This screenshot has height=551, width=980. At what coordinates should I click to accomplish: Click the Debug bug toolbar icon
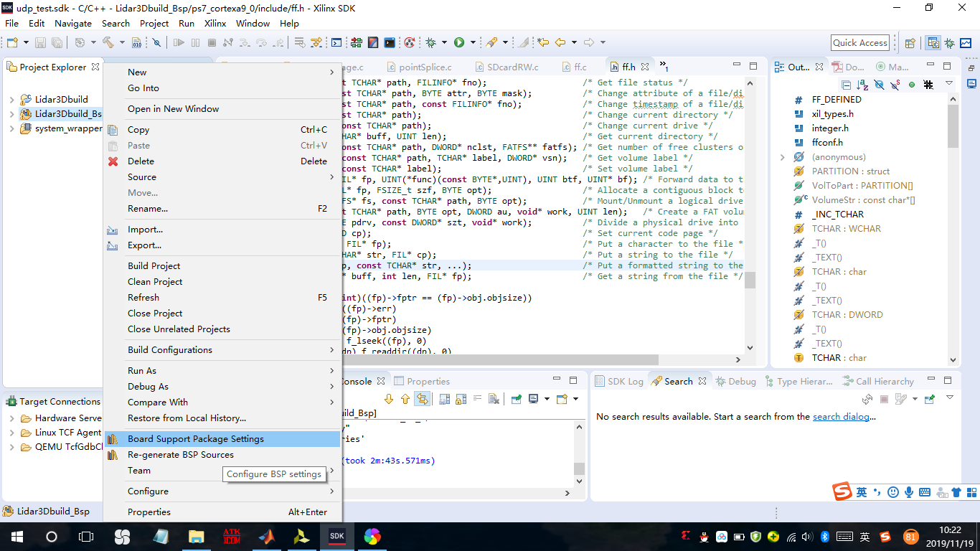point(430,42)
